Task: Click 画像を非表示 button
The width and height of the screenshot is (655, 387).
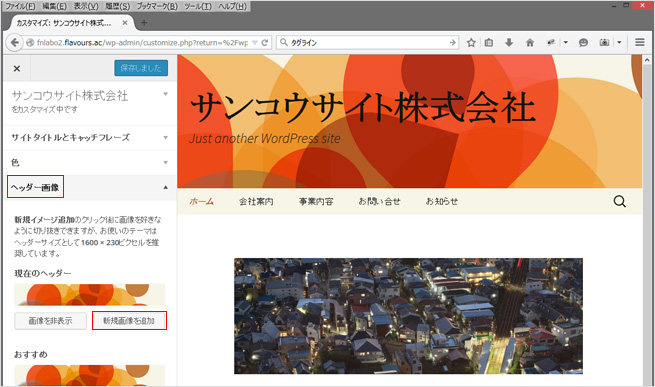Action: pos(51,321)
